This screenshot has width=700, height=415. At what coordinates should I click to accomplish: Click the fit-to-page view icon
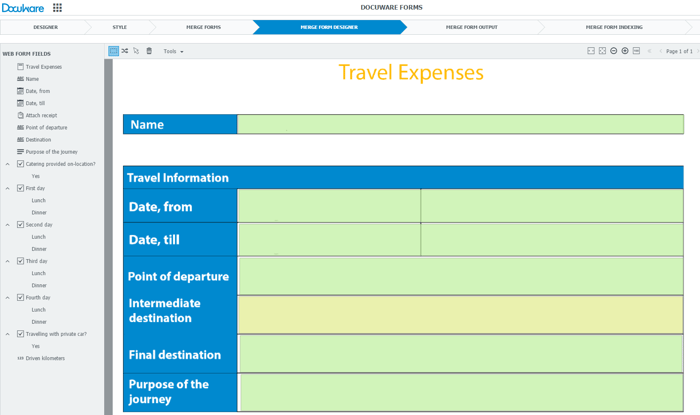pyautogui.click(x=602, y=51)
